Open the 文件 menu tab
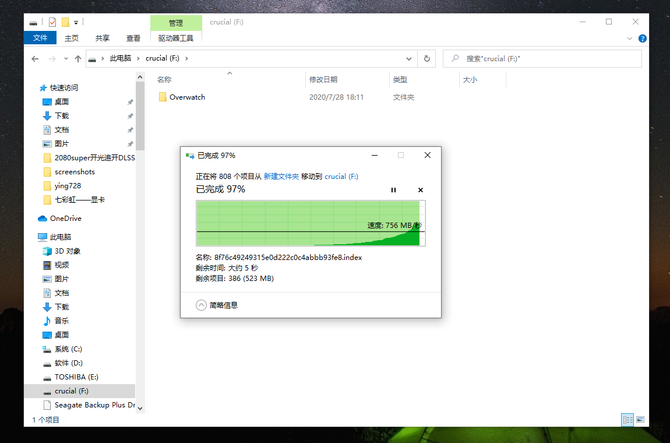 [40, 38]
